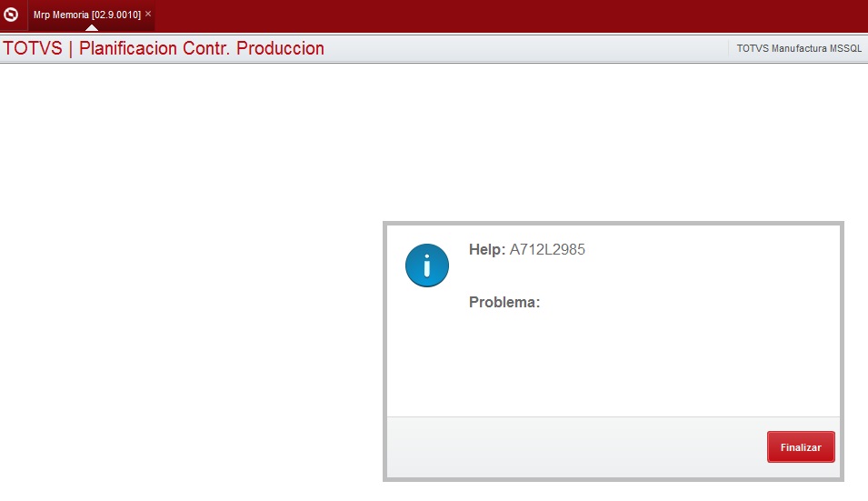Screen dimensions: 868x501
Task: Click the TOTVS | Planificacion Contr. Produccion title
Action: (x=164, y=48)
